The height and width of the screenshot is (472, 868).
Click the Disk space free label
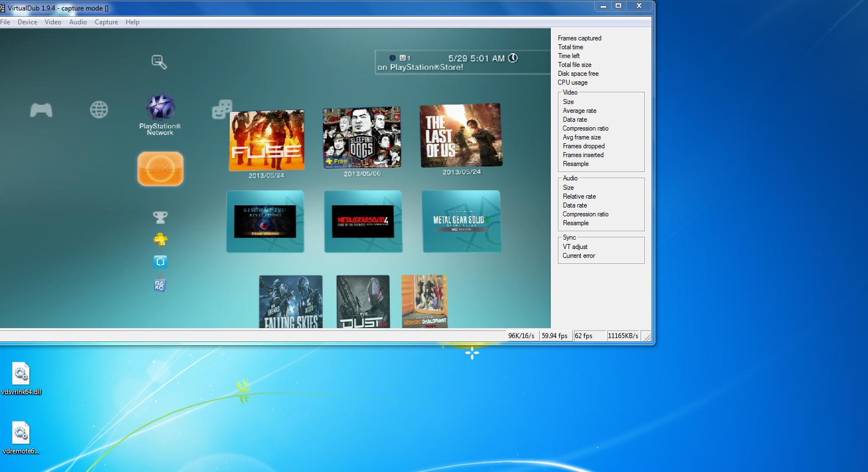click(578, 74)
